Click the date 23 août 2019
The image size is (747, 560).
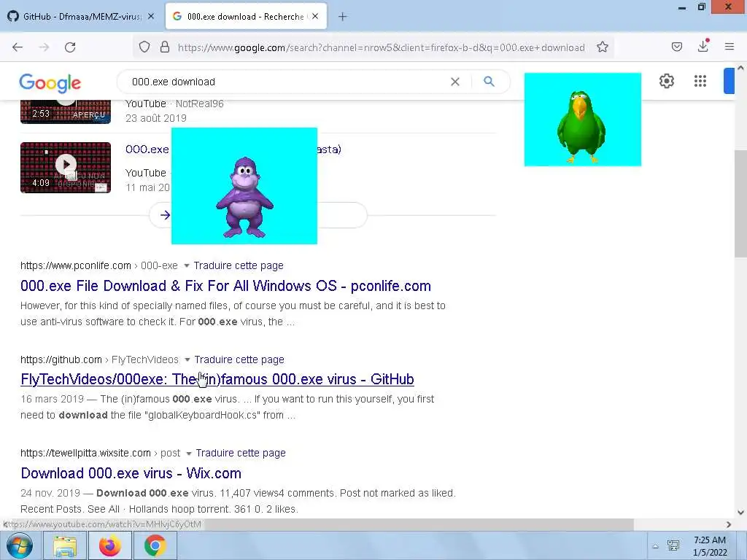tap(156, 118)
